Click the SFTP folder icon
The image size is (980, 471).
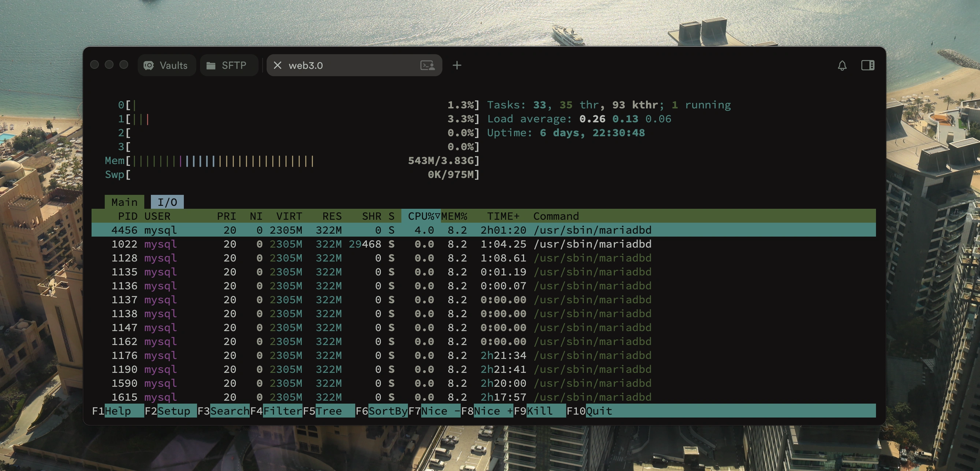(x=211, y=66)
